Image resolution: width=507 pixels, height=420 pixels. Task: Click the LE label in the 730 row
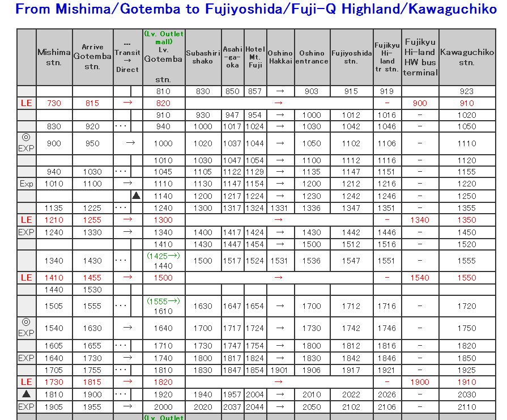27,103
